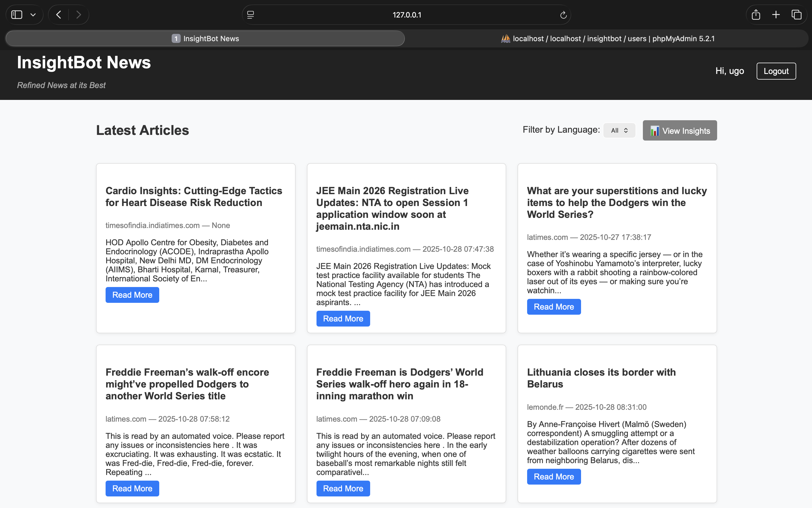Click the Hi, ugo greeting

(x=730, y=71)
